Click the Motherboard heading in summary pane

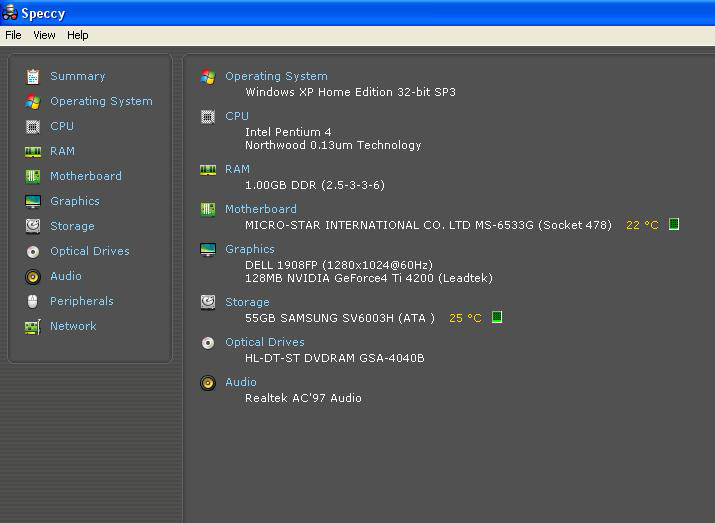pyautogui.click(x=261, y=209)
